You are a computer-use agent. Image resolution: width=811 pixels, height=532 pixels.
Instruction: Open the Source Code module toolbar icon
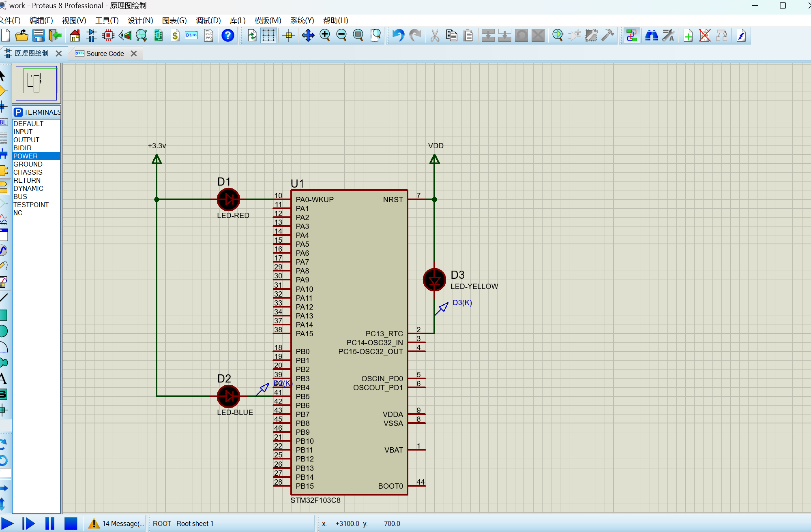[191, 36]
